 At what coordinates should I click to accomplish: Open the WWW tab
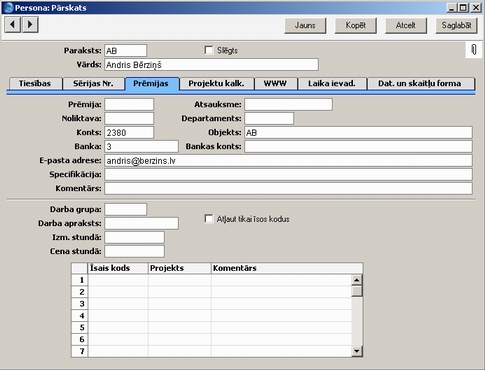[275, 83]
